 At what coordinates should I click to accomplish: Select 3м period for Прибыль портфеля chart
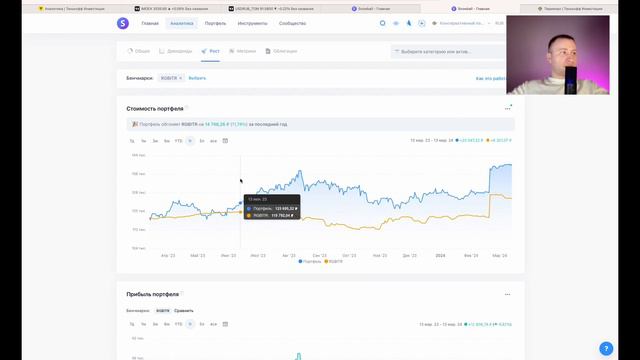click(x=155, y=324)
